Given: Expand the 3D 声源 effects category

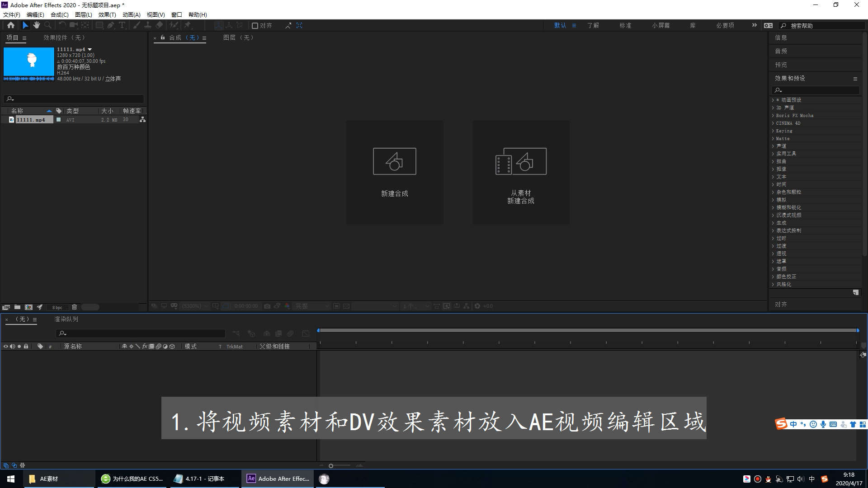Looking at the screenshot, I should (x=773, y=107).
